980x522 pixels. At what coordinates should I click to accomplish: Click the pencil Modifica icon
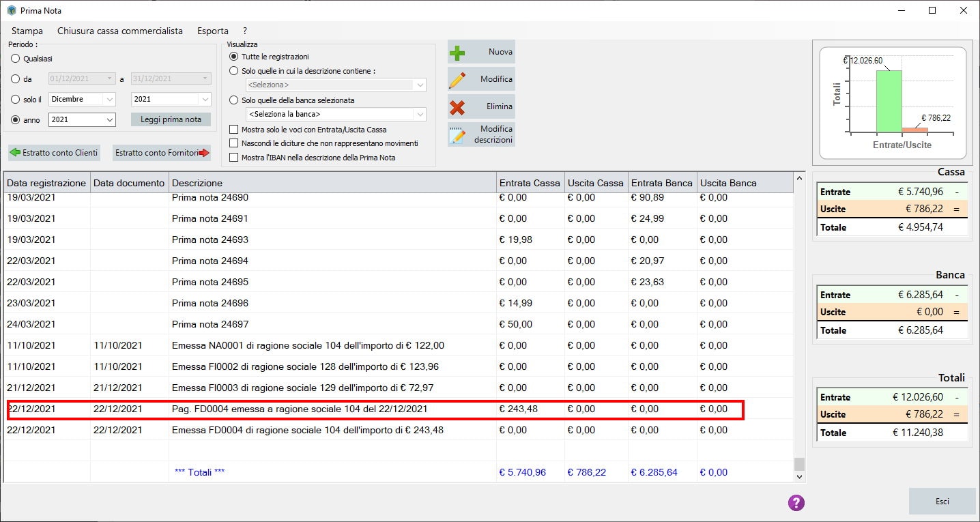[457, 79]
